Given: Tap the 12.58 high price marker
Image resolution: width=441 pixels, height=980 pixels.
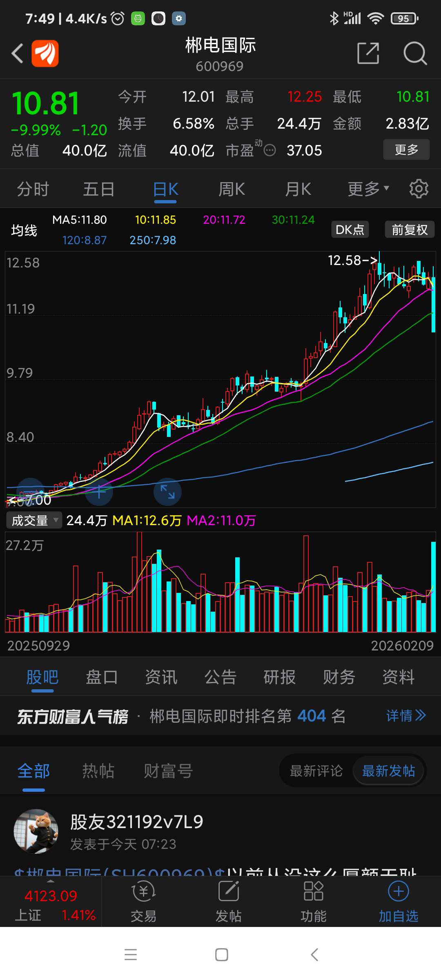Looking at the screenshot, I should [x=353, y=260].
